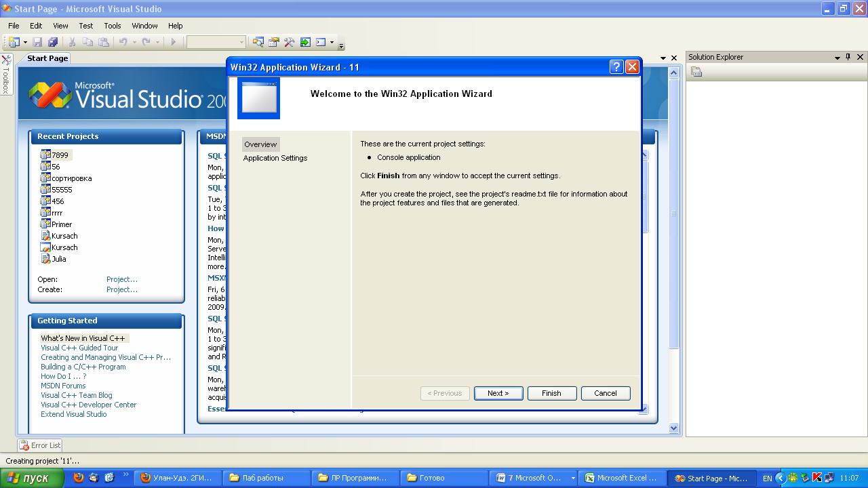Open recent project сортировка
Screen dimensions: 868x488
click(x=66, y=178)
